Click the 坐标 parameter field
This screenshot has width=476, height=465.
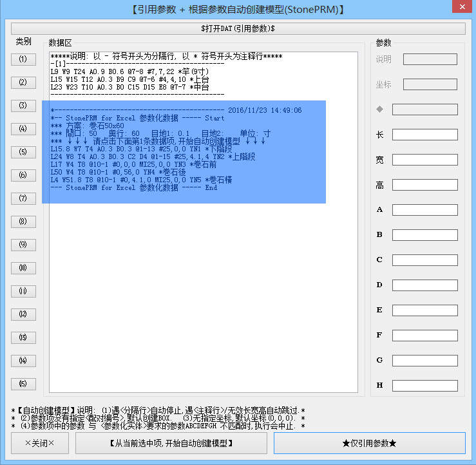pyautogui.click(x=430, y=84)
